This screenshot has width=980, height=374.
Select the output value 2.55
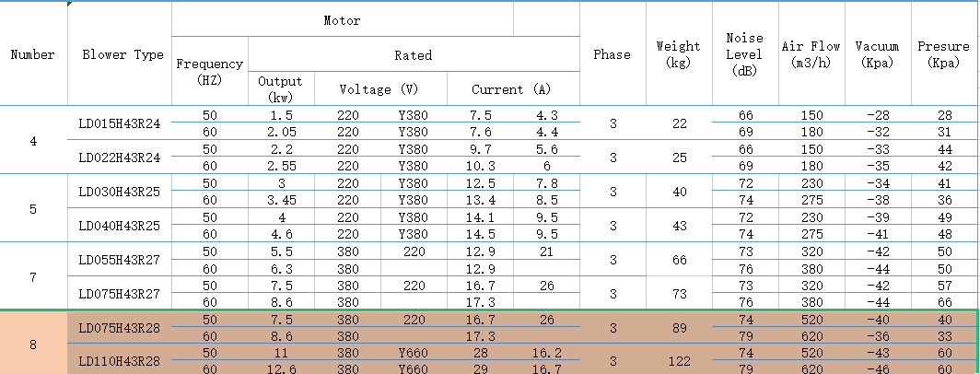point(281,166)
